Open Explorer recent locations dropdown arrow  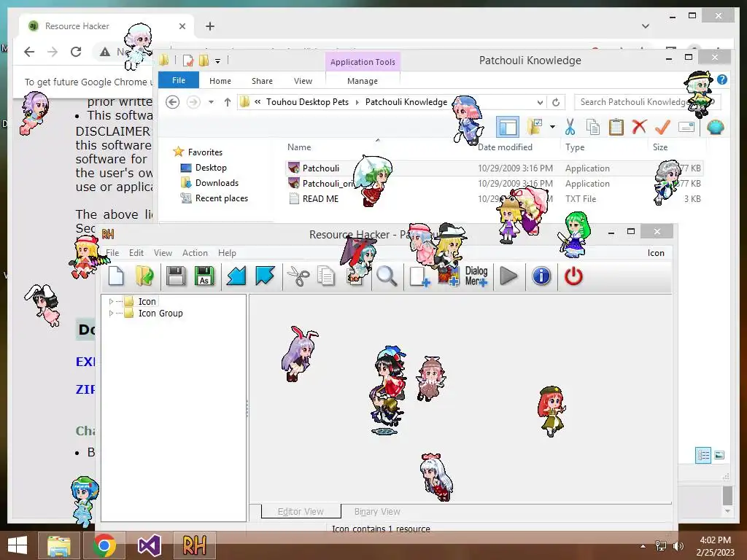coord(211,102)
